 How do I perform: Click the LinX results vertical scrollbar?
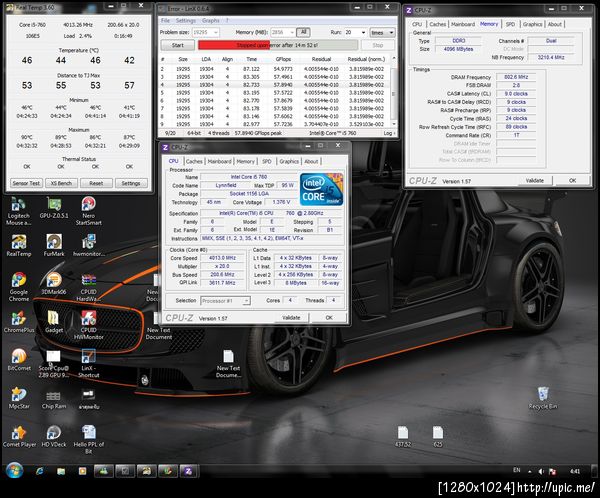(x=393, y=92)
